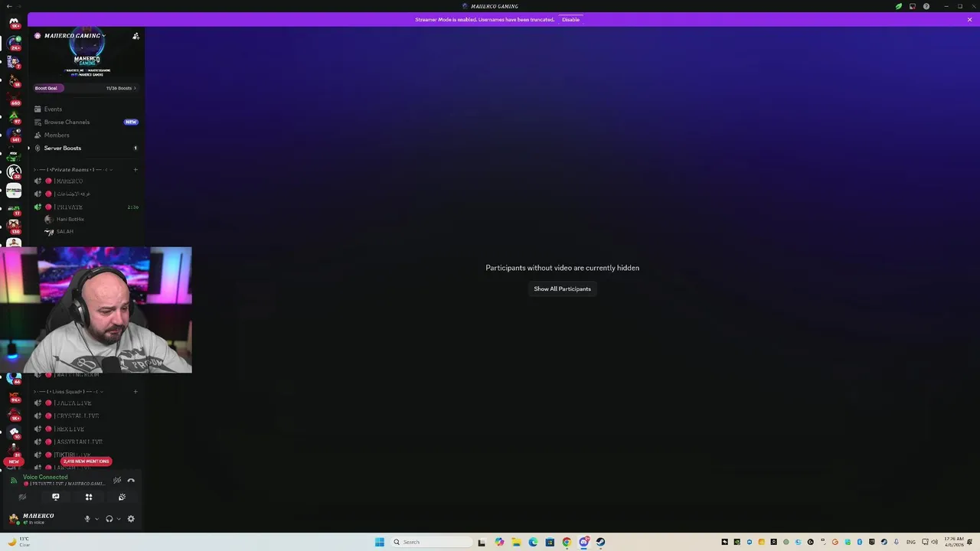Toggle the camera on
The image size is (980, 551).
tap(22, 497)
